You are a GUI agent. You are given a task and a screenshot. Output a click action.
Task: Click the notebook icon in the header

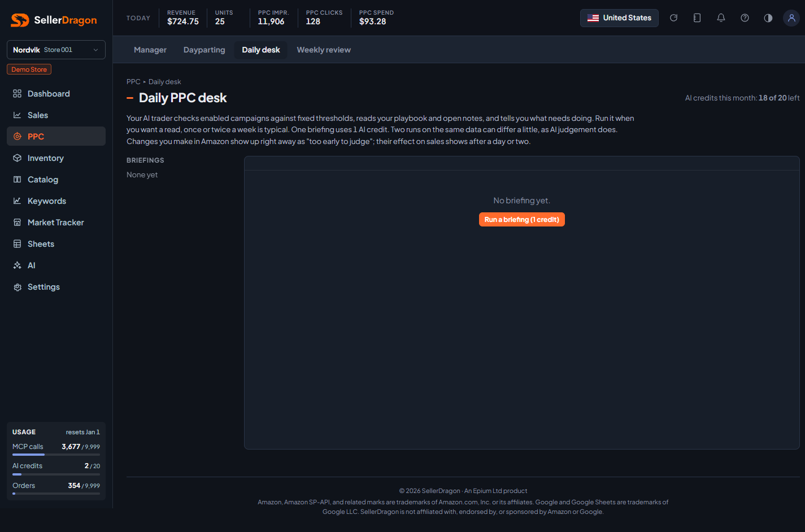click(x=697, y=18)
